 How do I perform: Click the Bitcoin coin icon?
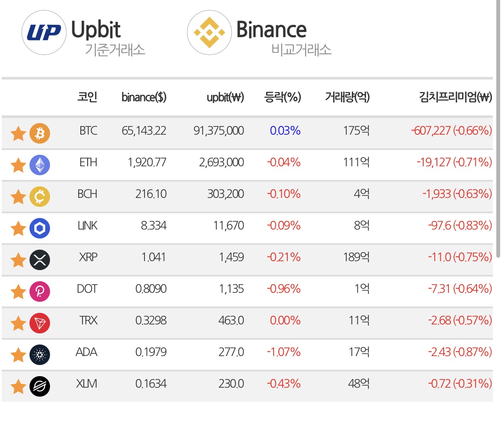[x=39, y=133]
